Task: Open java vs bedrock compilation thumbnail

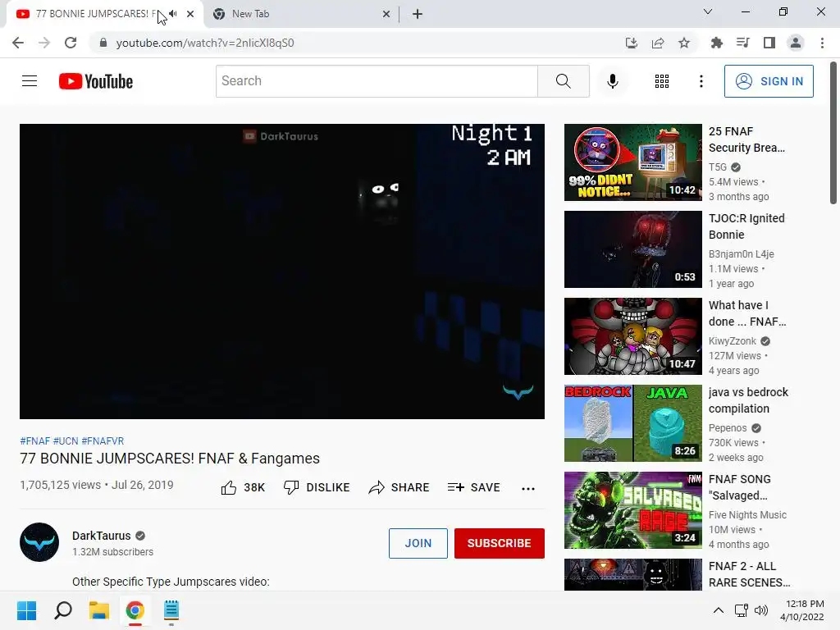Action: tap(632, 423)
